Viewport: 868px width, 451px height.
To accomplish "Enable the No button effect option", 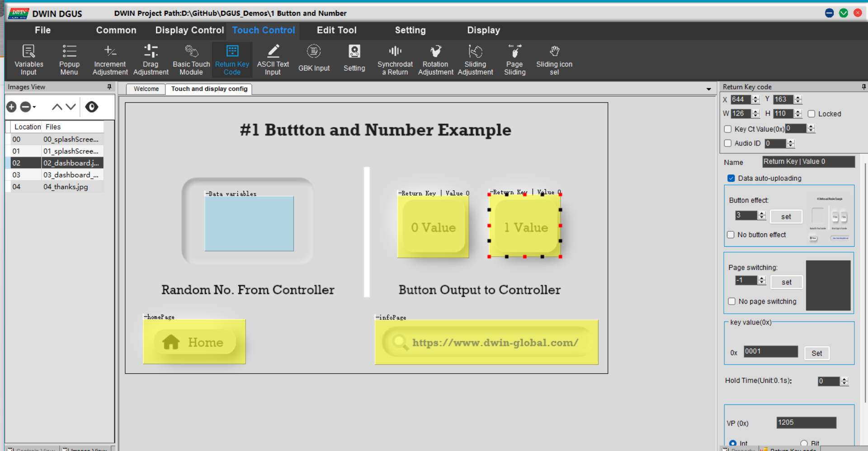I will (731, 235).
